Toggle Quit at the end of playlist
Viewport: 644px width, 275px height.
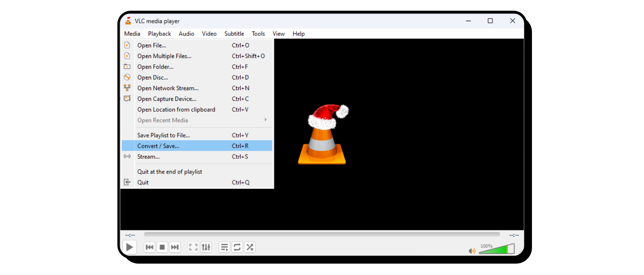(197, 171)
